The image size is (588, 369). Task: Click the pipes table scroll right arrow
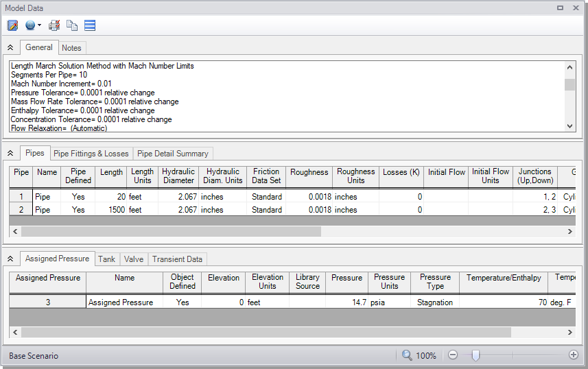(x=570, y=231)
